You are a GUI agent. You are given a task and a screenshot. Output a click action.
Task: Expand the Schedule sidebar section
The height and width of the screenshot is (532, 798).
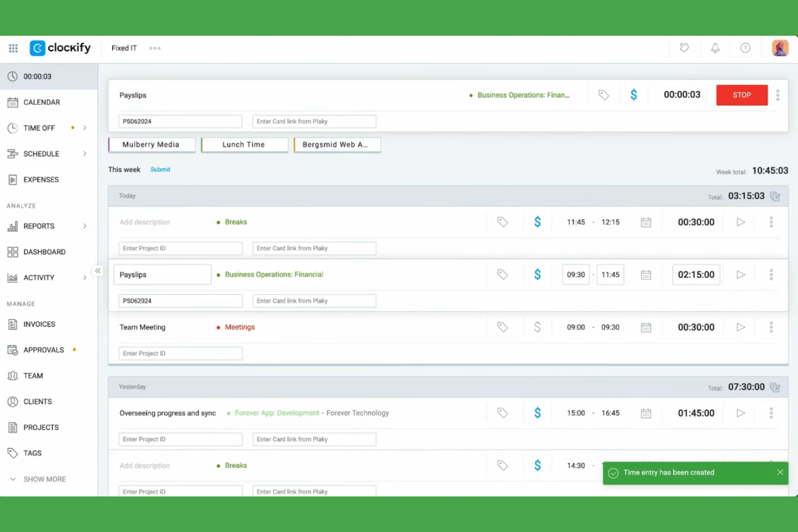(x=85, y=154)
